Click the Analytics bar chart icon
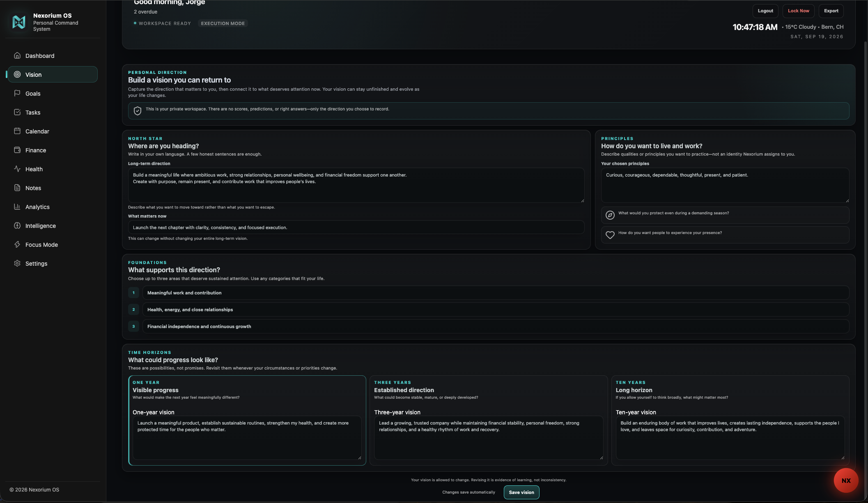 click(x=17, y=207)
